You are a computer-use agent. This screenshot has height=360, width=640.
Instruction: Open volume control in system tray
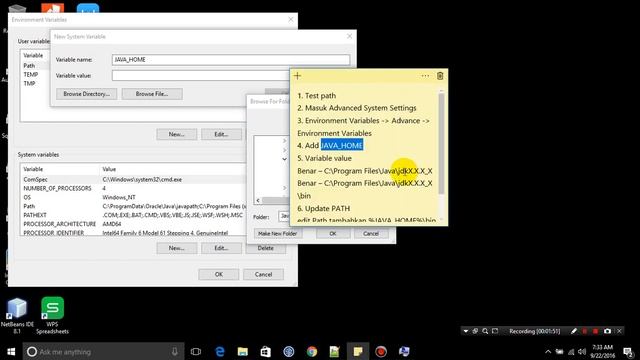[x=582, y=351]
